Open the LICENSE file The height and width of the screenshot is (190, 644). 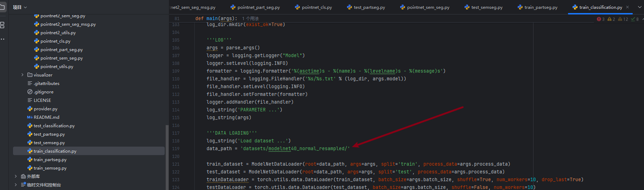tap(42, 100)
